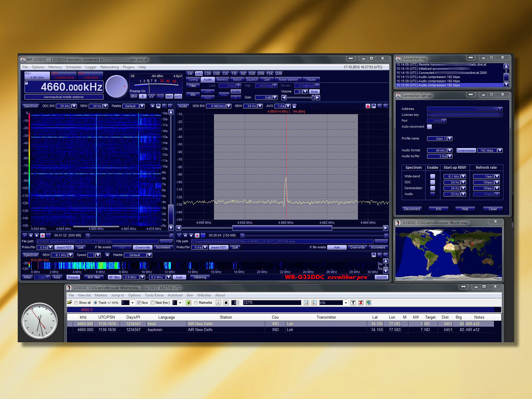Click the save icon in DDC spectrum toolbar

tap(158, 106)
